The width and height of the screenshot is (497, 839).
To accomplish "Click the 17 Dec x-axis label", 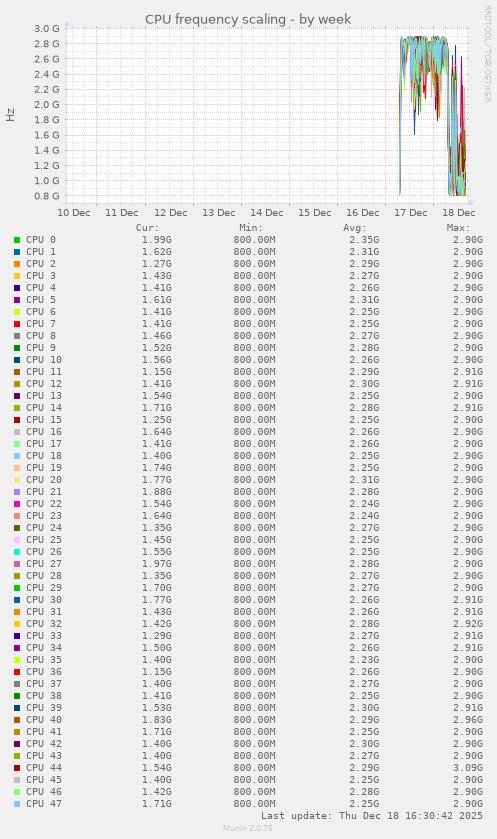I will pyautogui.click(x=411, y=212).
